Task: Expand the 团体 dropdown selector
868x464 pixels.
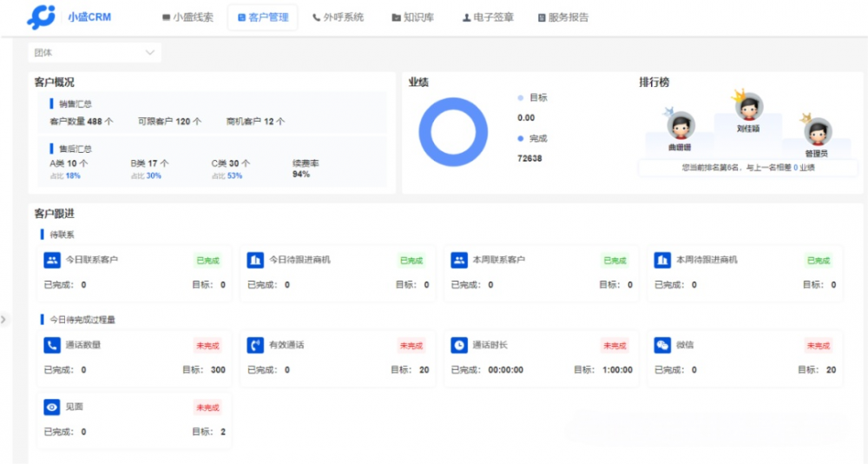Action: point(95,53)
